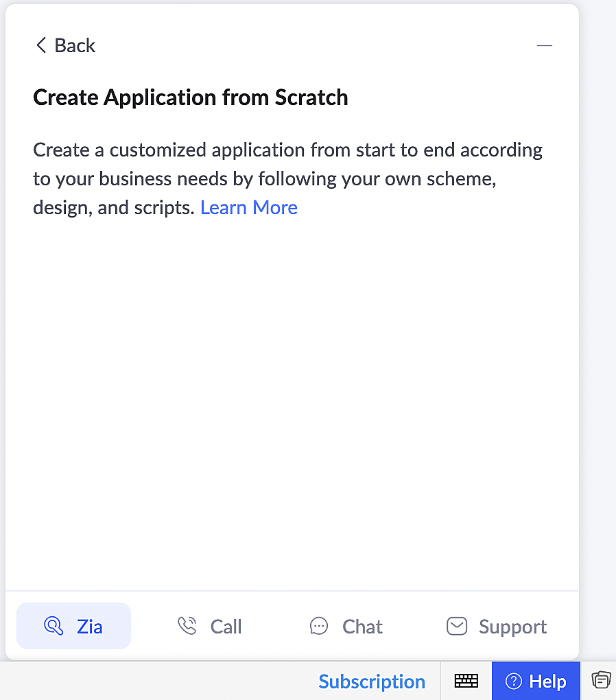Open the Subscription link
Screen dimensions: 616x700
click(x=372, y=681)
